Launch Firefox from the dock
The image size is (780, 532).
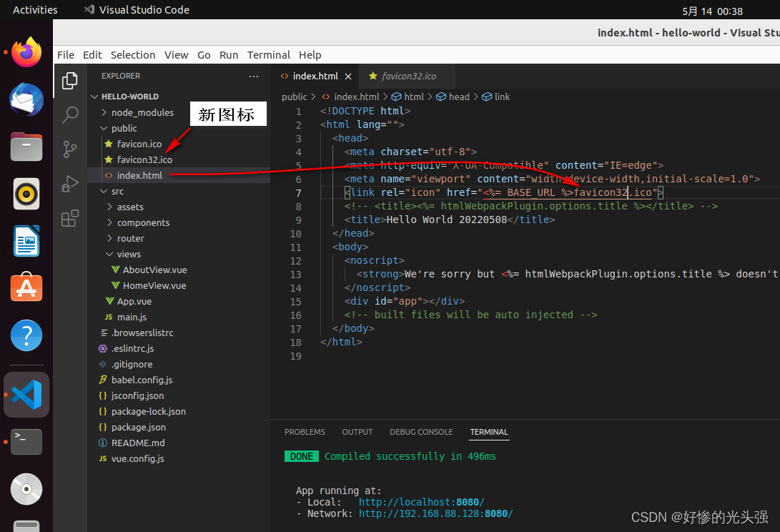[x=26, y=52]
